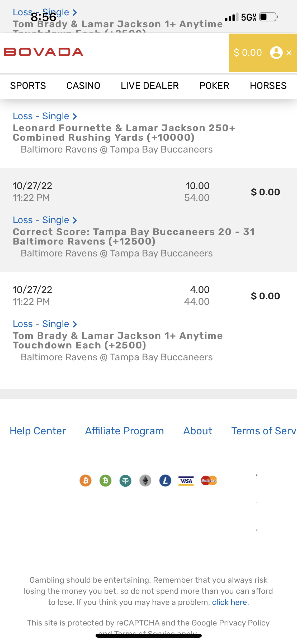Open the Help Center link
This screenshot has width=297, height=644.
pyautogui.click(x=38, y=431)
